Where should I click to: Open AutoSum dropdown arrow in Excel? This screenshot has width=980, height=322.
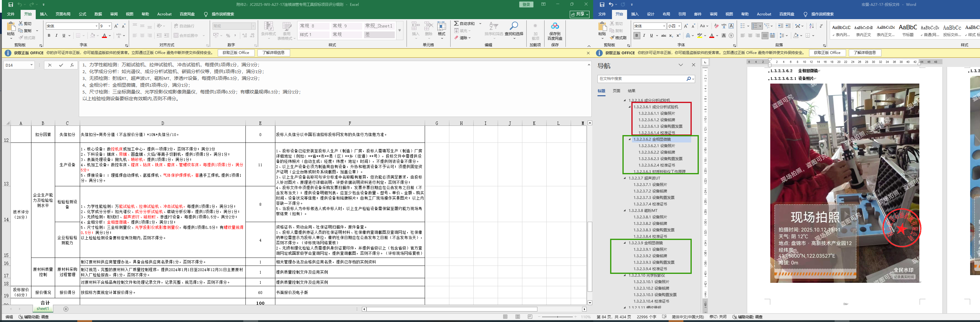(480, 24)
